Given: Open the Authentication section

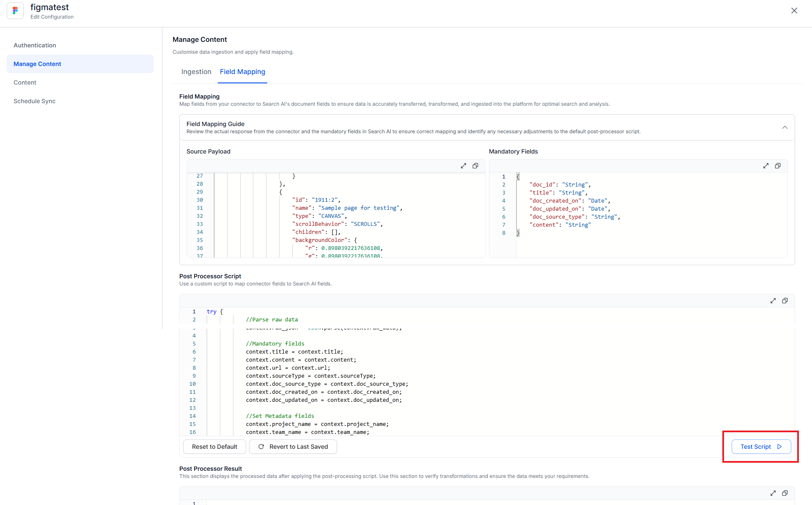Looking at the screenshot, I should pyautogui.click(x=35, y=45).
